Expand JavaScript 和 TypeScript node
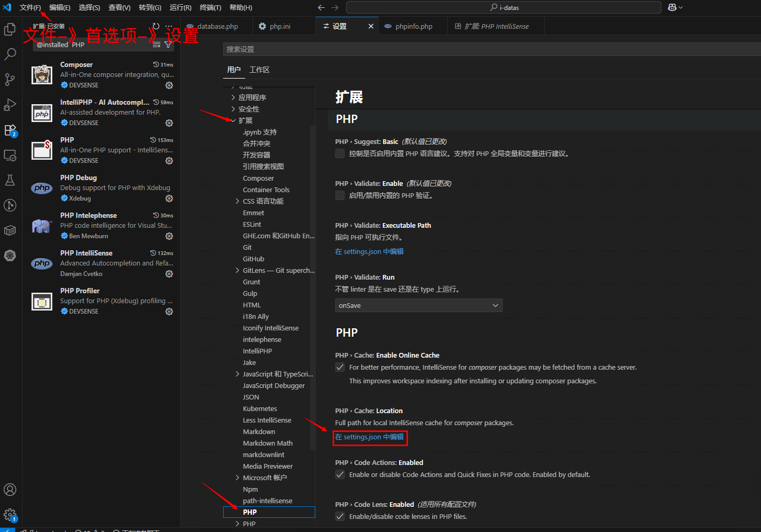Viewport: 761px width, 532px height. click(x=237, y=374)
